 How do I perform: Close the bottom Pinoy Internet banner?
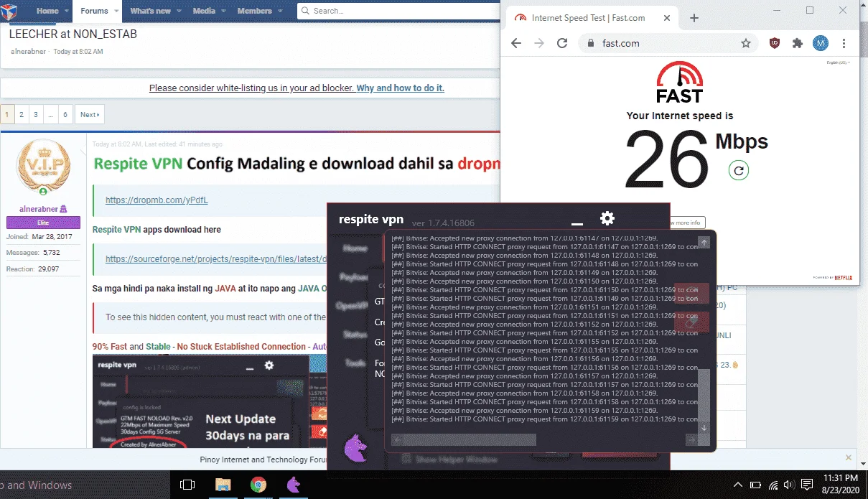point(848,457)
